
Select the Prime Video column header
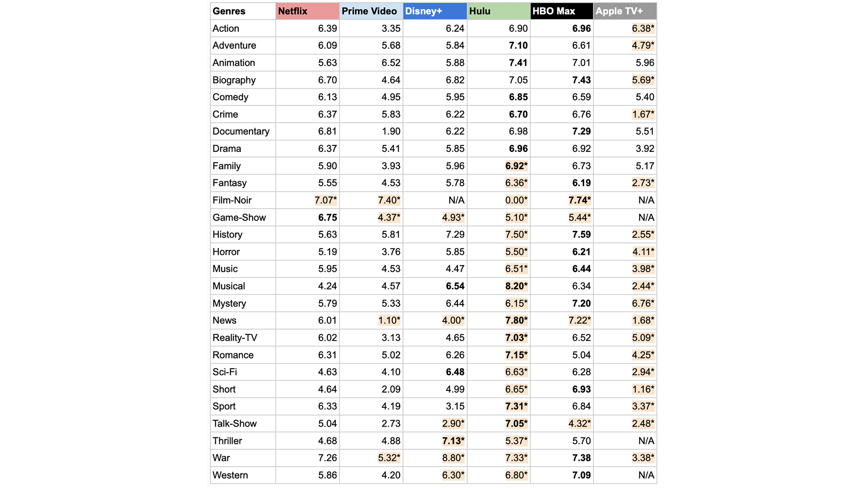[370, 11]
